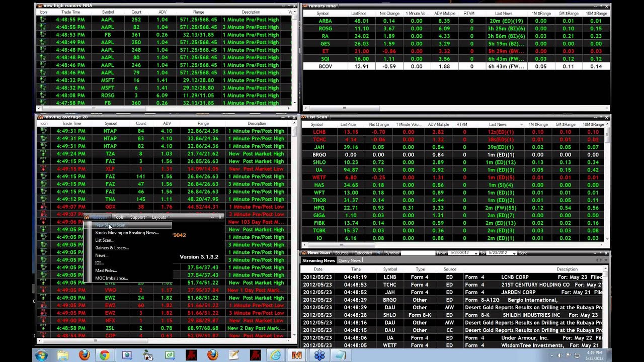Click alert icon of TNA row at 4:49:12 PM
The height and width of the screenshot is (362, 644).
(43, 199)
